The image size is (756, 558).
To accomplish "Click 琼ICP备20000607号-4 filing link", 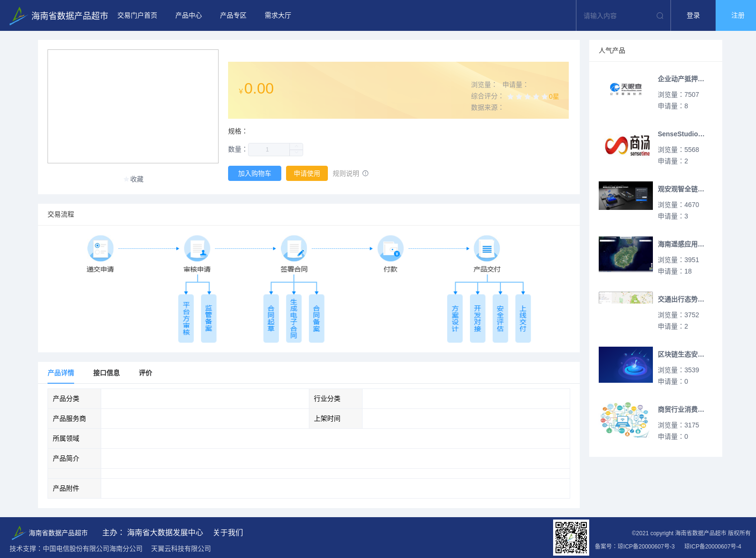I will coord(713,547).
